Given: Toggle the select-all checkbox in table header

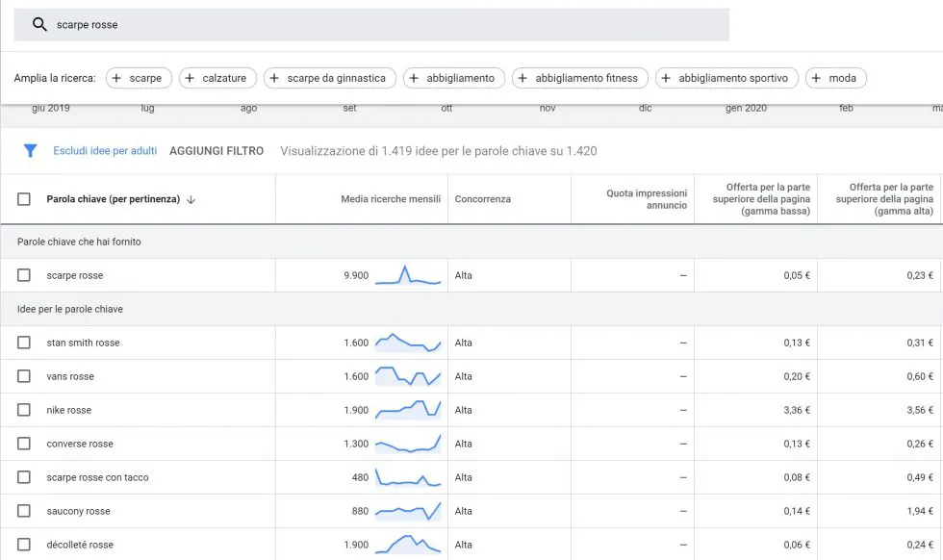Looking at the screenshot, I should [24, 199].
